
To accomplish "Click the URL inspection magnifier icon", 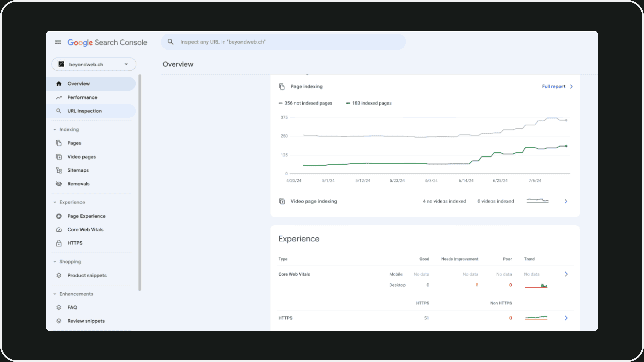I will (x=59, y=111).
